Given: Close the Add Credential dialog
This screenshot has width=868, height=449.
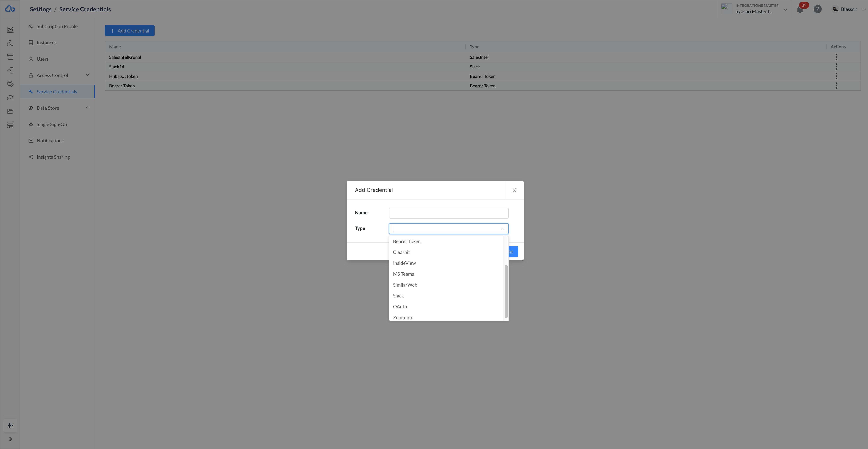Looking at the screenshot, I should tap(514, 190).
